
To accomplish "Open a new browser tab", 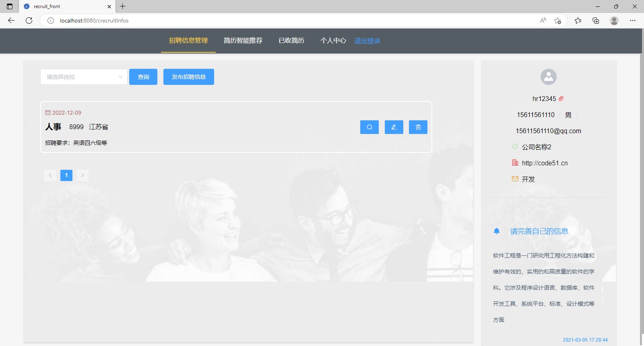I will [x=123, y=6].
